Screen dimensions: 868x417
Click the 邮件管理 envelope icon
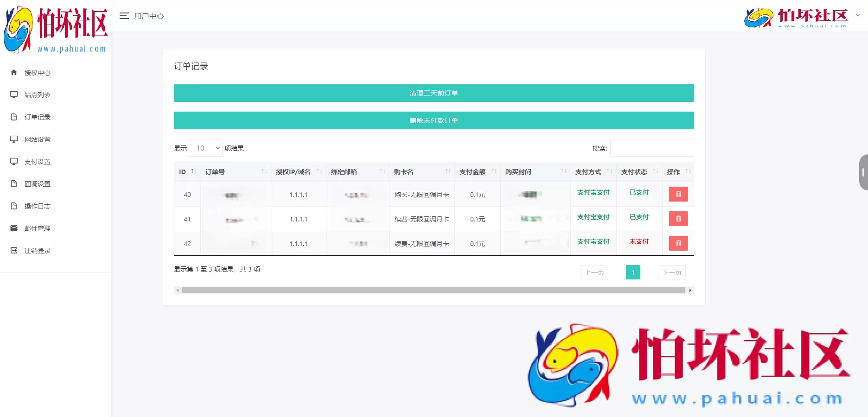click(13, 228)
